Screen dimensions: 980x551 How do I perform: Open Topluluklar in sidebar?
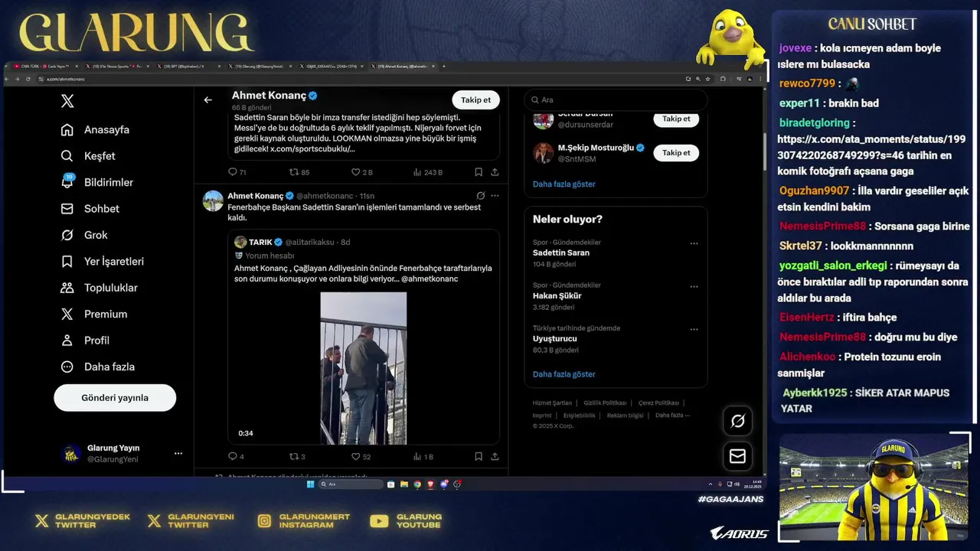pyautogui.click(x=99, y=288)
